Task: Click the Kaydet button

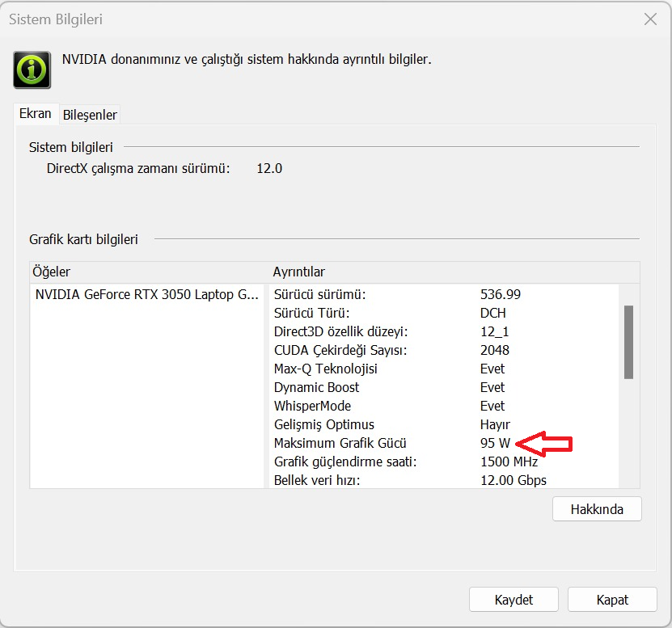Action: [514, 599]
